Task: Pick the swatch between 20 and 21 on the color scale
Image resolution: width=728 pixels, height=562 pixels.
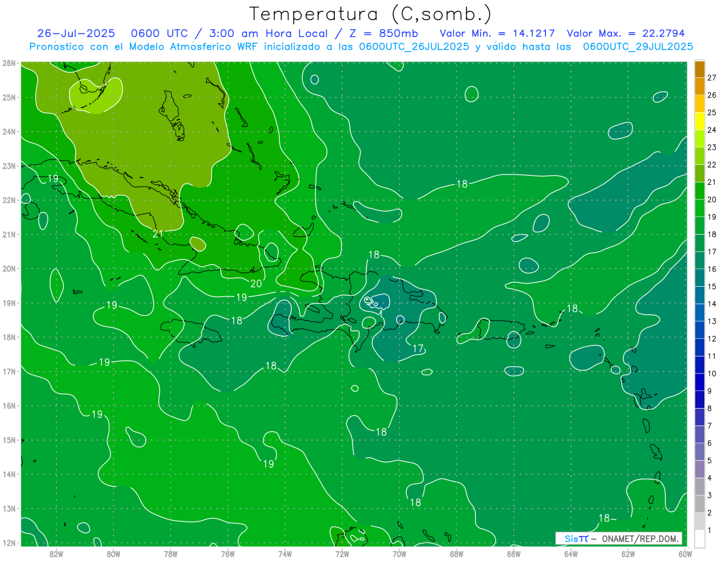Action: pos(699,190)
